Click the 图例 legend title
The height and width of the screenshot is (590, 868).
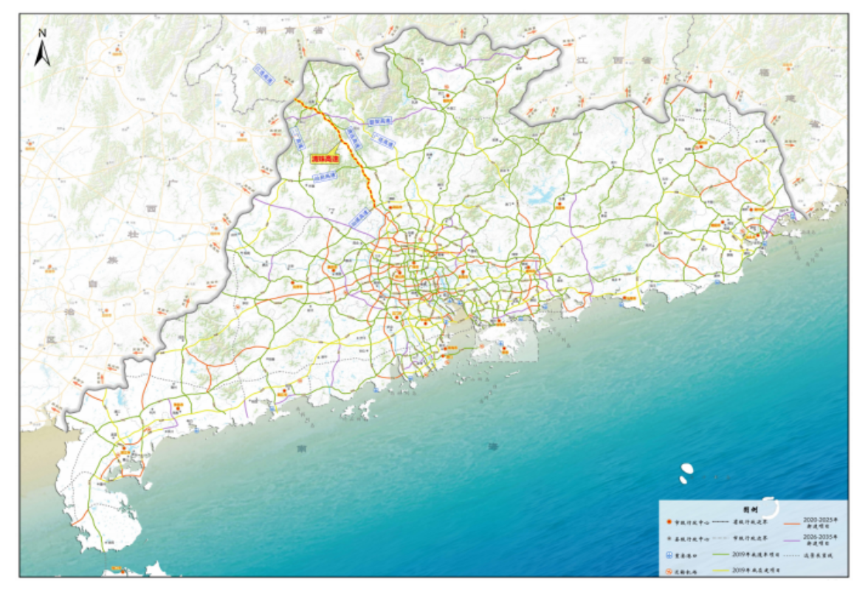750,509
